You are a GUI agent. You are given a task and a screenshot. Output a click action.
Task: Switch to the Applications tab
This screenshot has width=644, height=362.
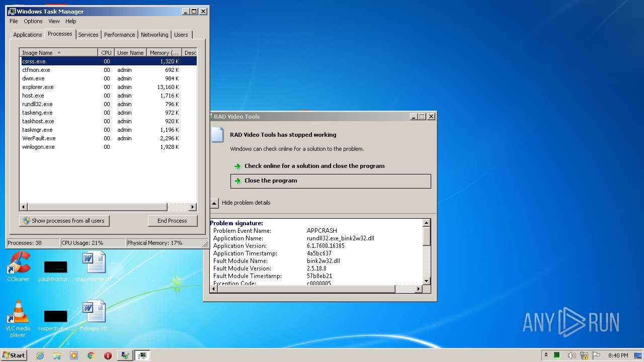28,35
